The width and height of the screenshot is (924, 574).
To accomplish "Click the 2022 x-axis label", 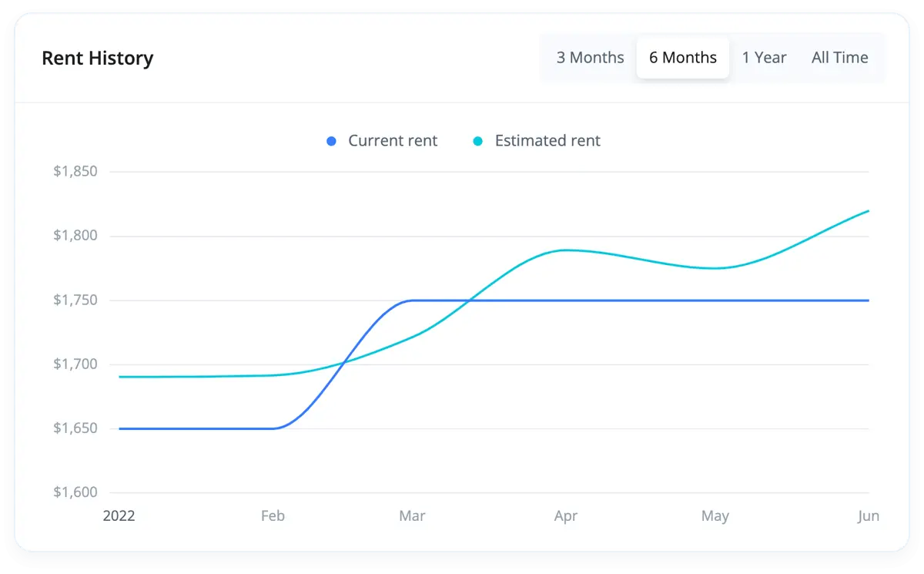I will pyautogui.click(x=119, y=516).
